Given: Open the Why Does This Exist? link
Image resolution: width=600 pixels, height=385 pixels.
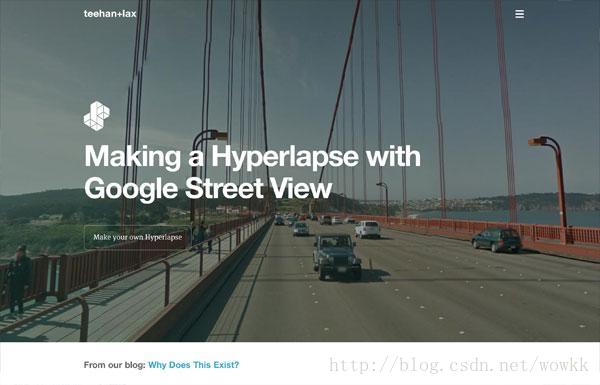Looking at the screenshot, I should coord(194,365).
